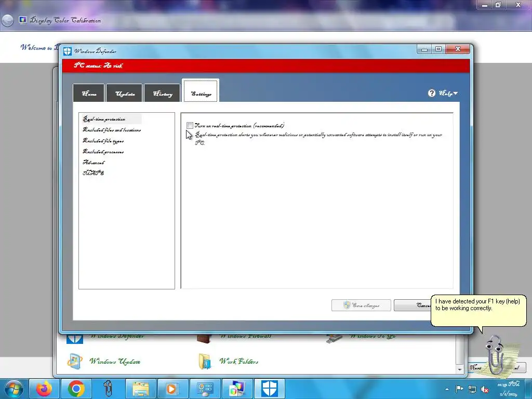532x399 pixels.
Task: Open the Windows Firewall link in Control Panel
Action: pyautogui.click(x=245, y=337)
